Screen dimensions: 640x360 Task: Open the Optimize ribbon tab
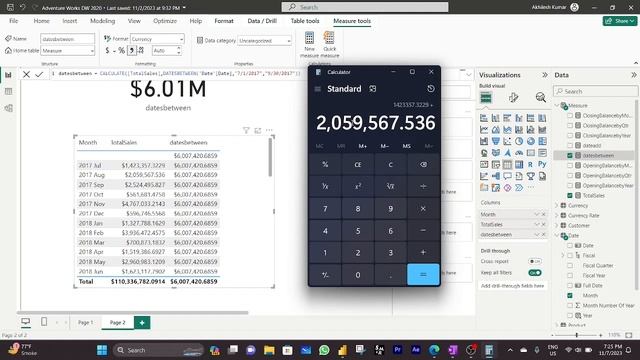165,21
